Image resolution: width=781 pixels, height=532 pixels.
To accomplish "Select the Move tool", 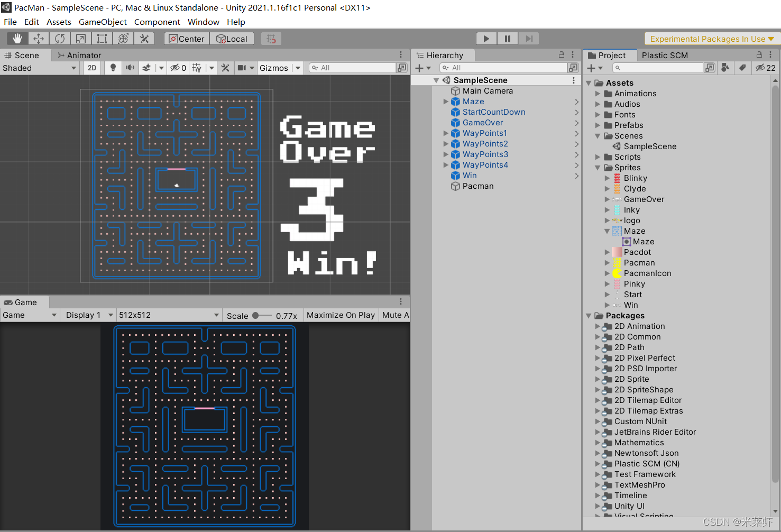I will point(39,39).
